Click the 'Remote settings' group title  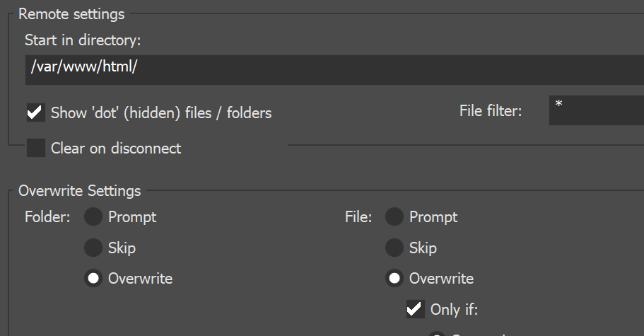click(x=71, y=14)
